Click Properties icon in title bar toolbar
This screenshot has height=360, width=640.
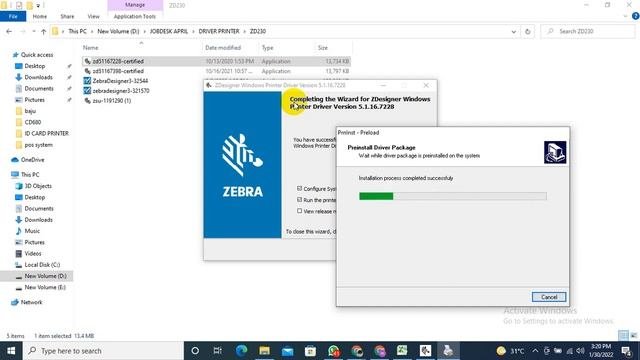19,5
